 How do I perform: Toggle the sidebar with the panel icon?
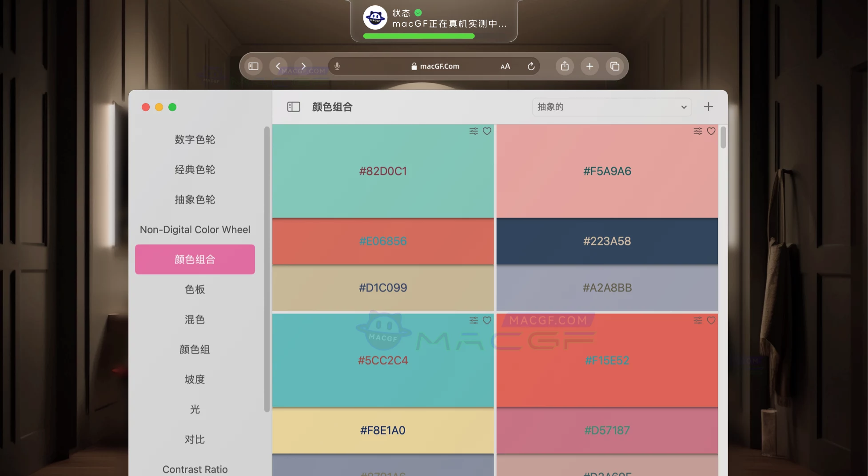(x=293, y=107)
